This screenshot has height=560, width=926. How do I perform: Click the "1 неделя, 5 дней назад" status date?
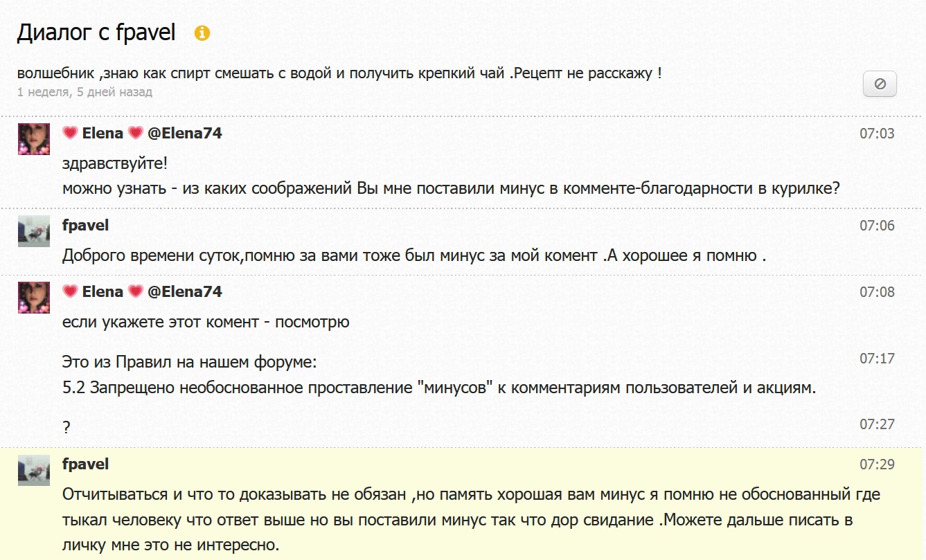point(84,92)
